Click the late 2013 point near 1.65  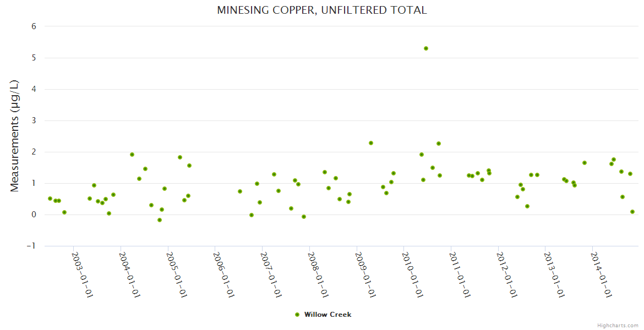point(585,163)
